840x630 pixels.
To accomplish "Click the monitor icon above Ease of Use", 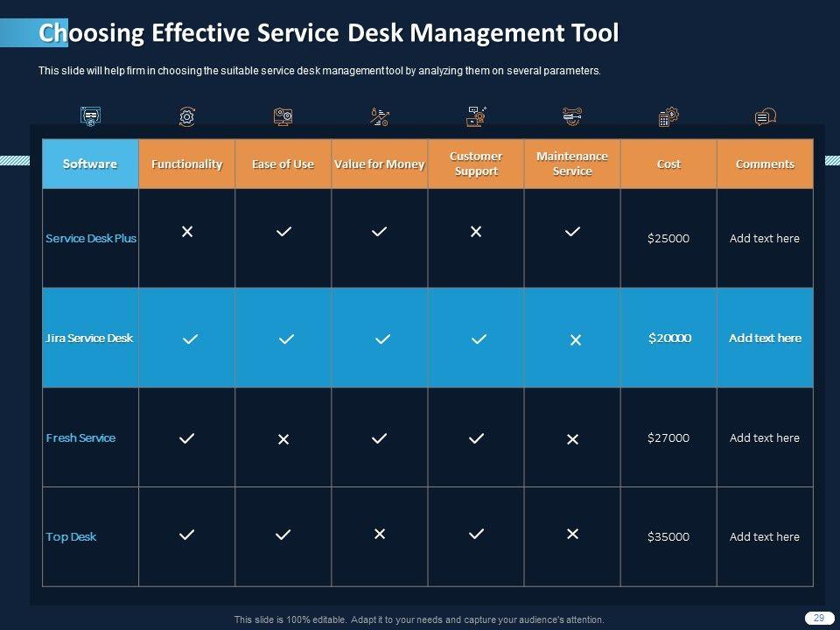I will pos(283,116).
